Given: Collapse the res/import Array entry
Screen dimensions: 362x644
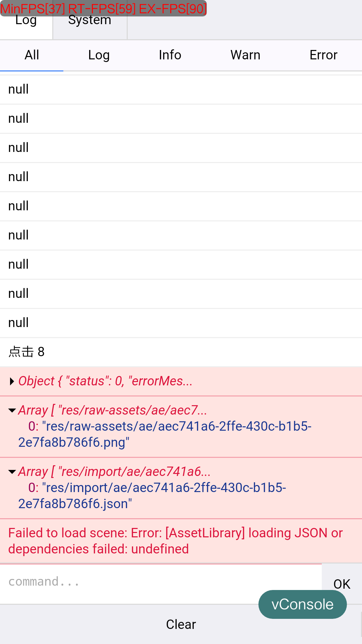Looking at the screenshot, I should point(12,472).
